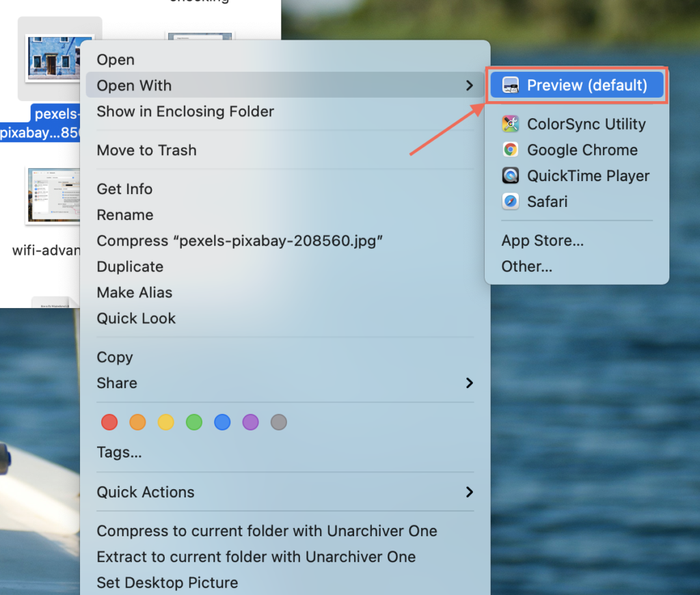This screenshot has width=700, height=595.
Task: Choose Other… to pick another application
Action: 526,267
